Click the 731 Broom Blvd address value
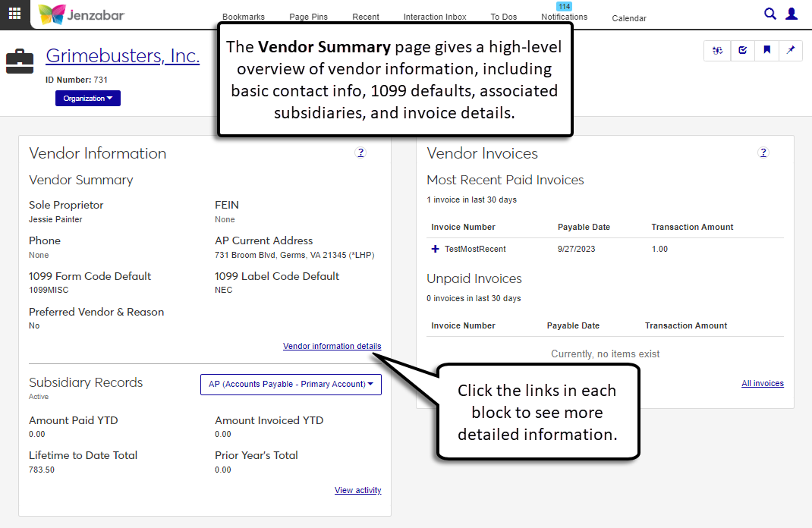Viewport: 812px width, 528px height. 294,255
